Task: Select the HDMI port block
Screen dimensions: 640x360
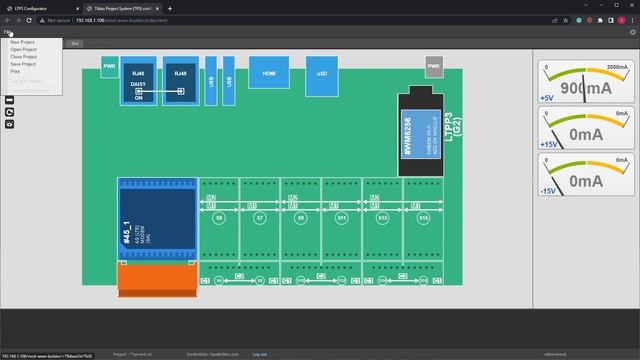Action: pyautogui.click(x=269, y=72)
